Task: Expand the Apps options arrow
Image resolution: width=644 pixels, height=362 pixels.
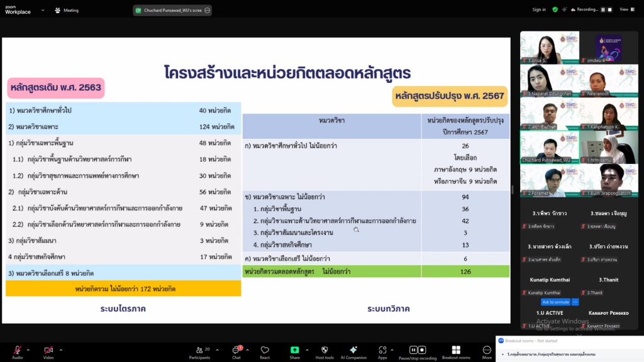Action: pyautogui.click(x=392, y=350)
